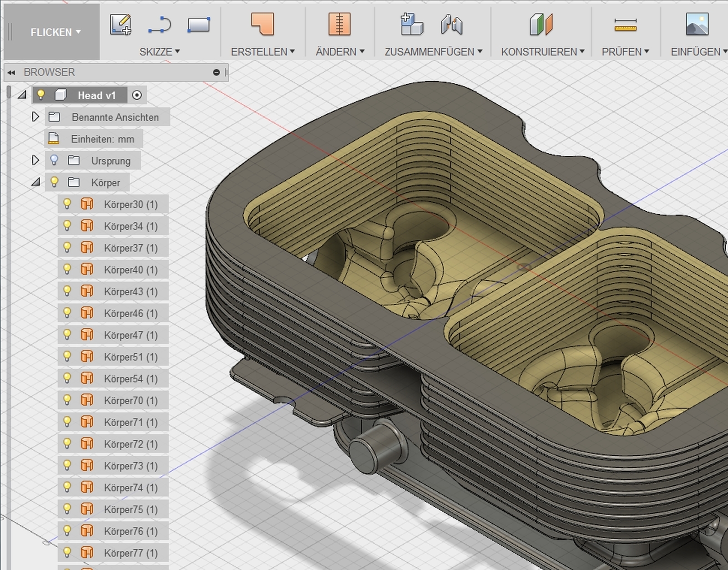Expand the Benannte Ansichten folder

click(35, 117)
